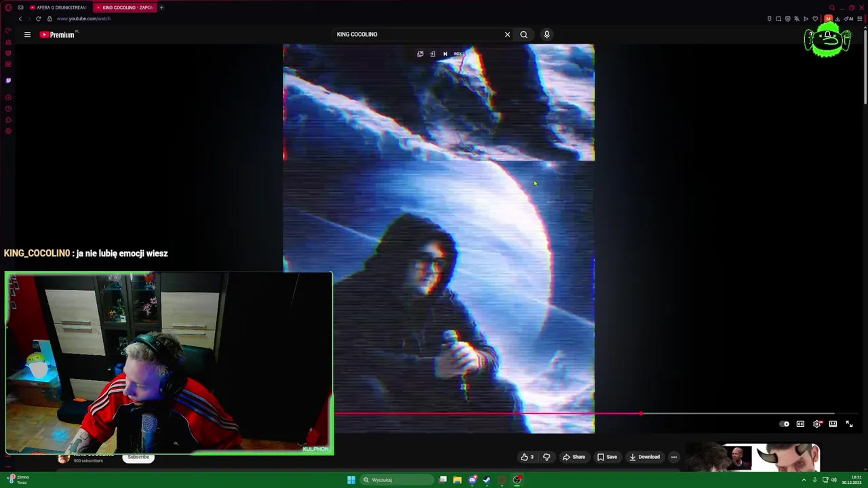Open the translate page icon
The image size is (868, 488).
[x=797, y=18]
